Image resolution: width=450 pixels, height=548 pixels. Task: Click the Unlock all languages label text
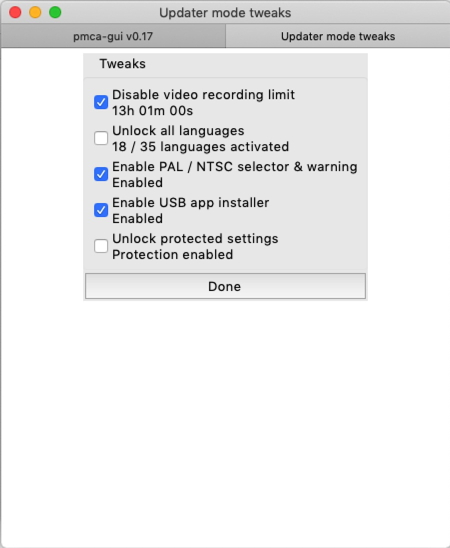[x=178, y=131]
